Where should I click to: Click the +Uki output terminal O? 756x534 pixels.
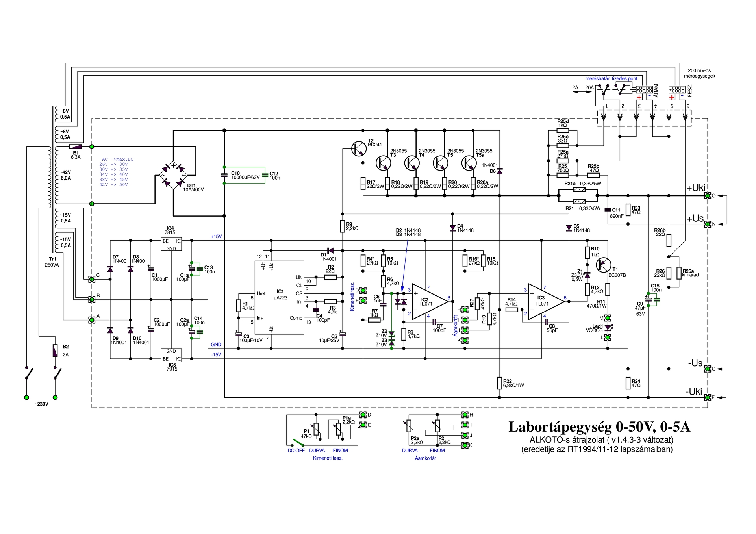pyautogui.click(x=708, y=196)
